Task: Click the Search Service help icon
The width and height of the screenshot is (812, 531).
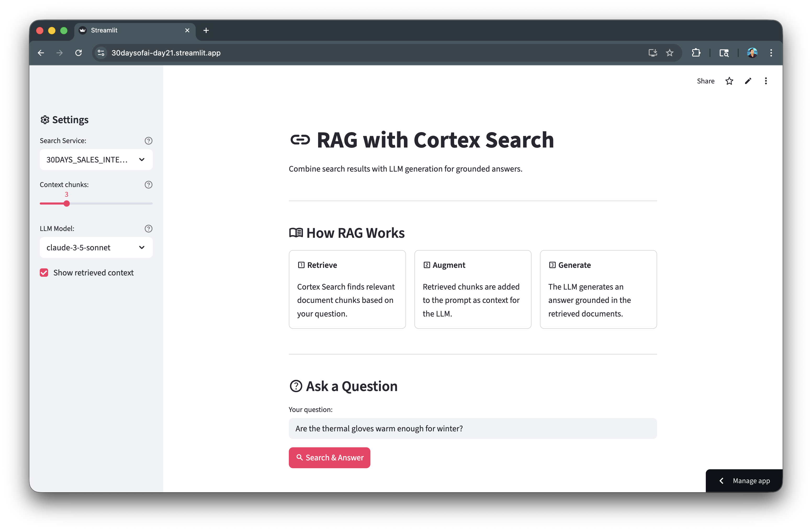Action: [x=148, y=140]
